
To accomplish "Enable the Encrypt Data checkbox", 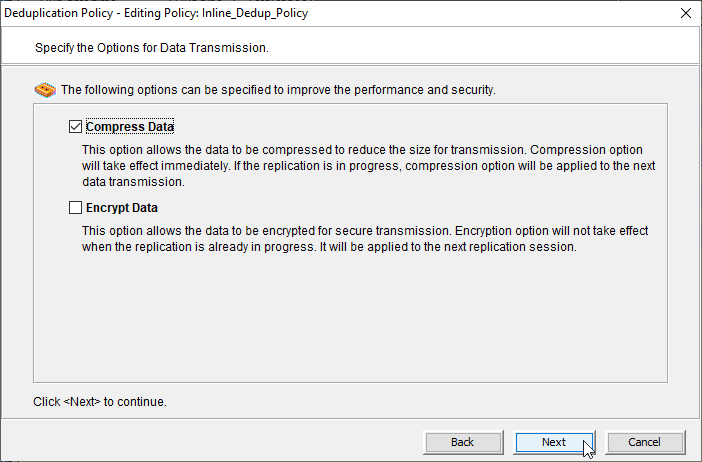I will click(76, 208).
